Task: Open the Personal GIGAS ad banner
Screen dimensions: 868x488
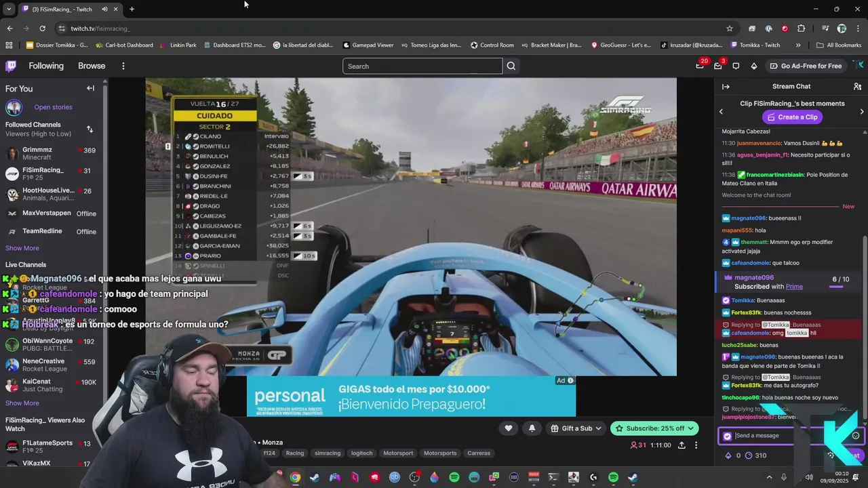Action: [x=411, y=396]
